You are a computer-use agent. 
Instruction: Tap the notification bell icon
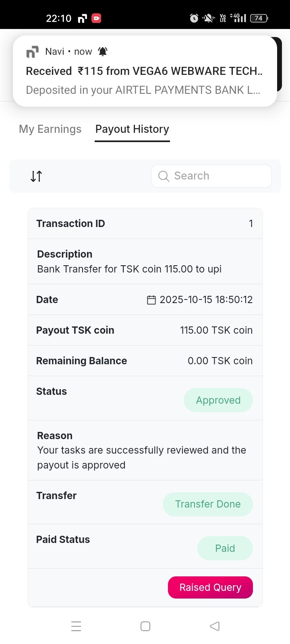point(103,52)
